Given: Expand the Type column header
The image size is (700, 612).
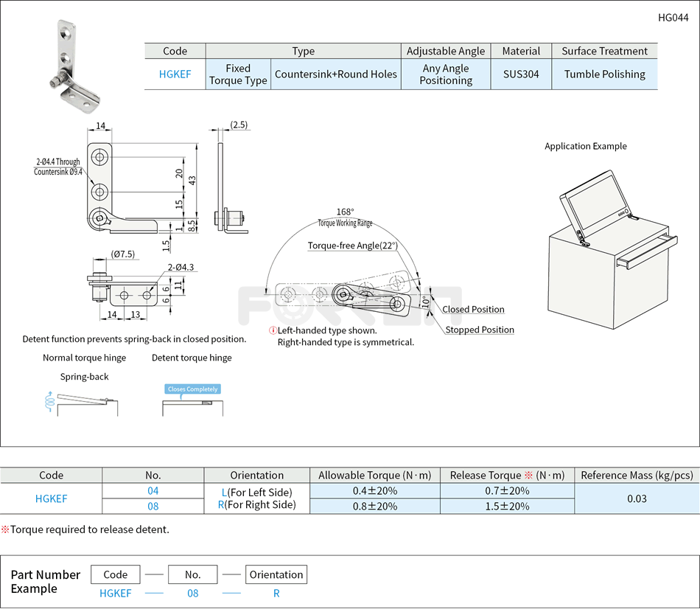Looking at the screenshot, I should [303, 51].
